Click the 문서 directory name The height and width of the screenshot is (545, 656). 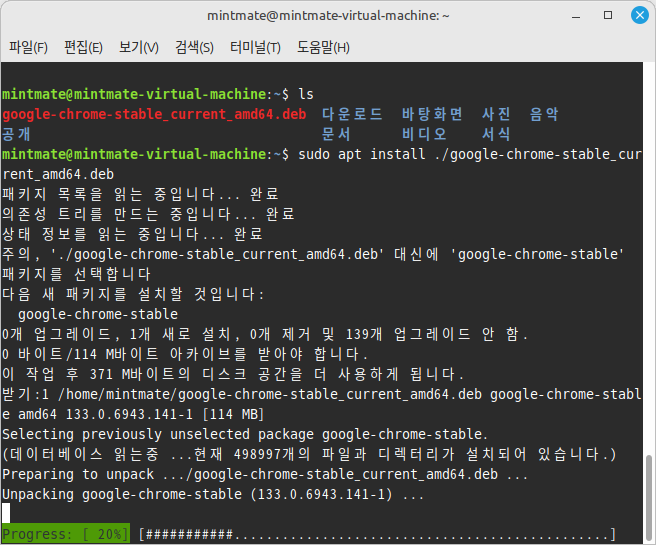336,134
